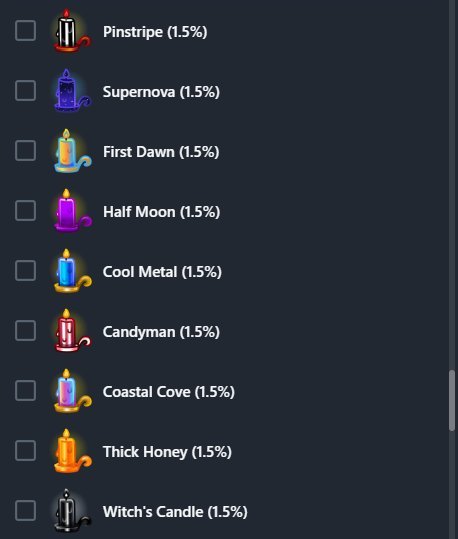The height and width of the screenshot is (539, 458).
Task: Enable the Candyman checkbox
Action: tap(25, 331)
